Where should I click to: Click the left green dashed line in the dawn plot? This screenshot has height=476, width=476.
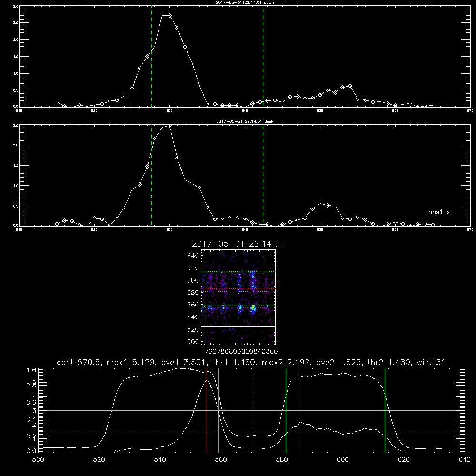(152, 57)
